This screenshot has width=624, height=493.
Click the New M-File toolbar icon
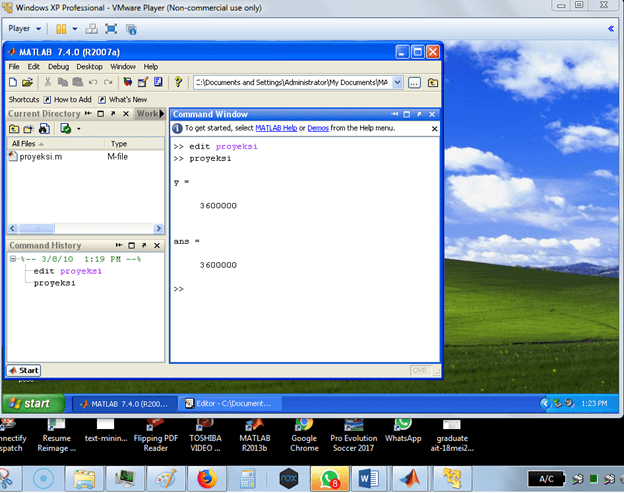coord(13,82)
